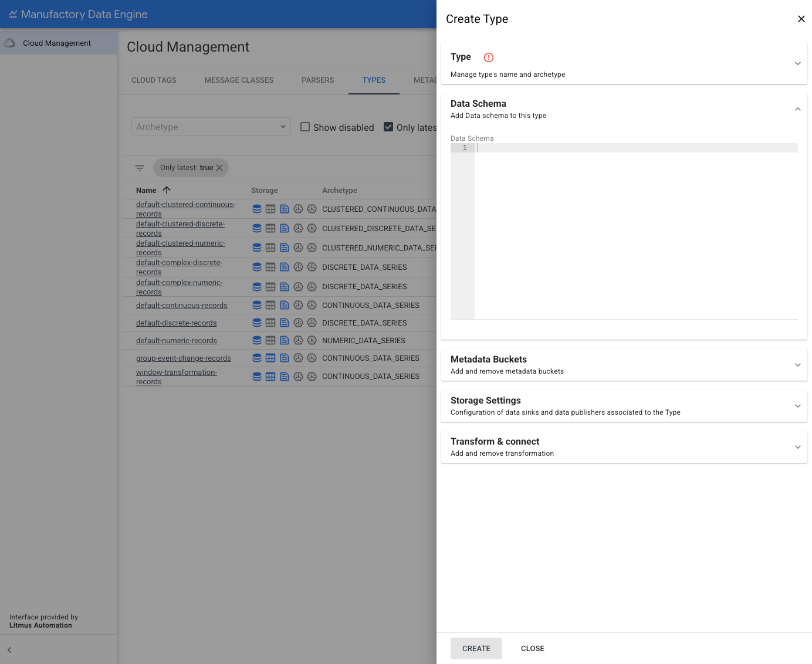Close the Create Type panel with X
Screen dimensions: 812x664
tap(801, 19)
